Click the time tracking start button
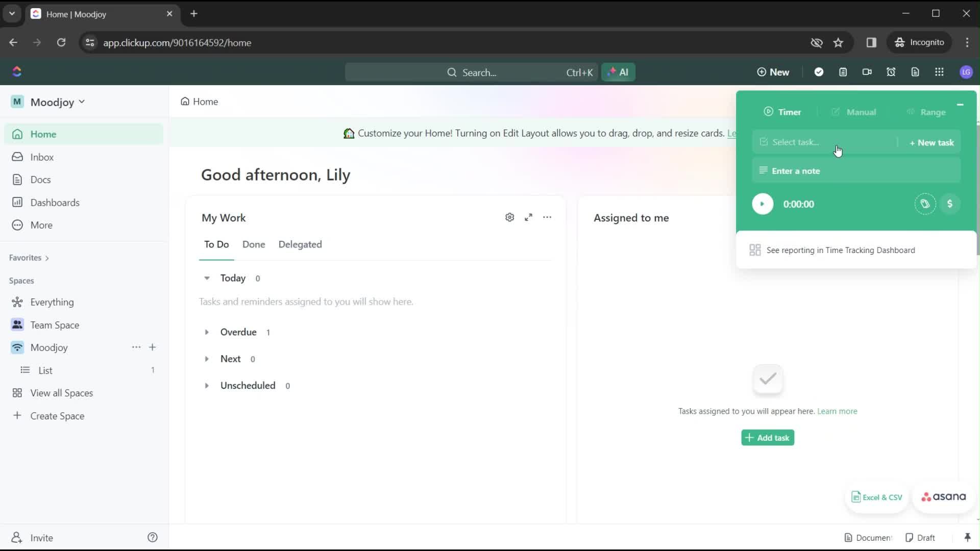This screenshot has height=551, width=980. [x=762, y=203]
